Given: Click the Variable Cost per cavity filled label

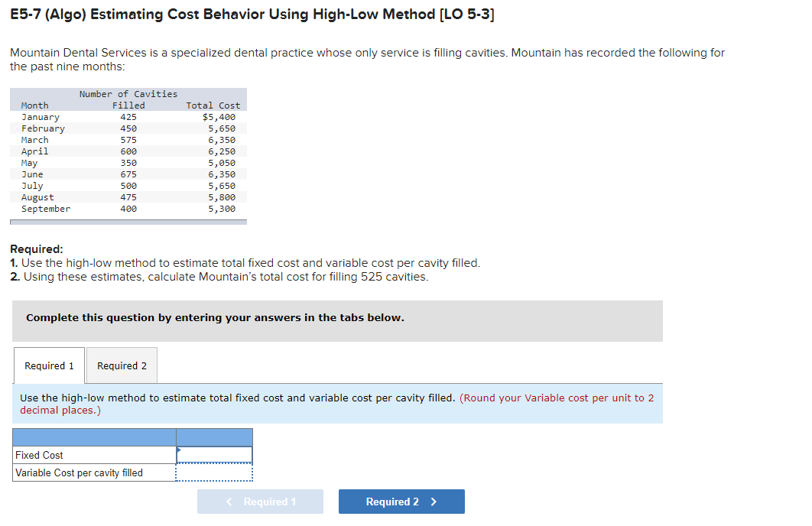Looking at the screenshot, I should click(73, 472).
